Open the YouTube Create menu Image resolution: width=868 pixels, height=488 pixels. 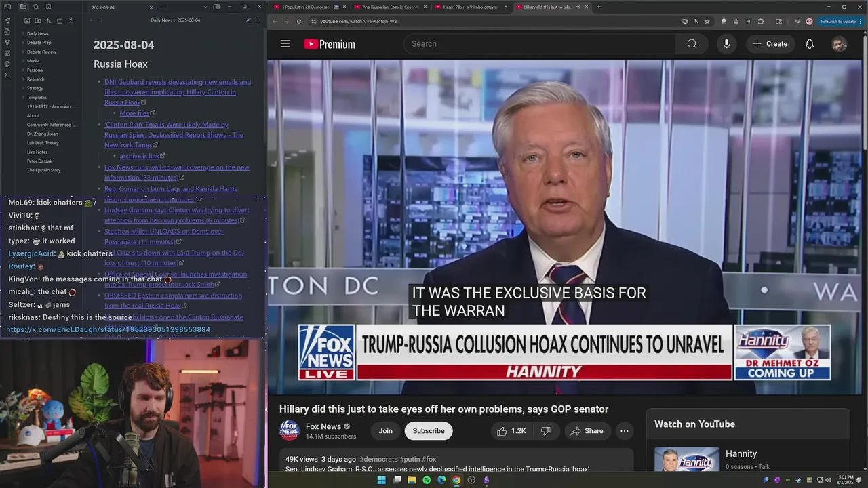pyautogui.click(x=770, y=44)
